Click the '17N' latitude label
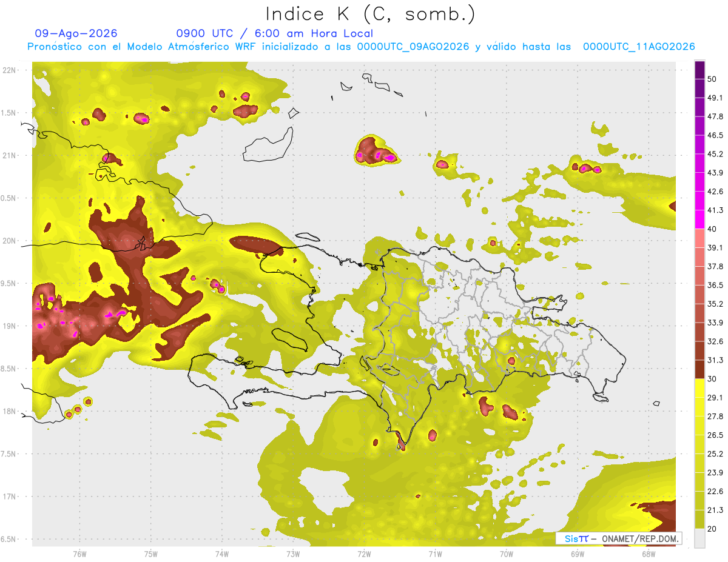The height and width of the screenshot is (562, 728). [x=9, y=497]
